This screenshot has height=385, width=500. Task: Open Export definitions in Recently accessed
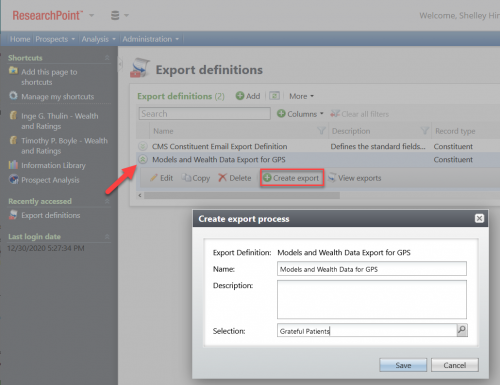51,215
